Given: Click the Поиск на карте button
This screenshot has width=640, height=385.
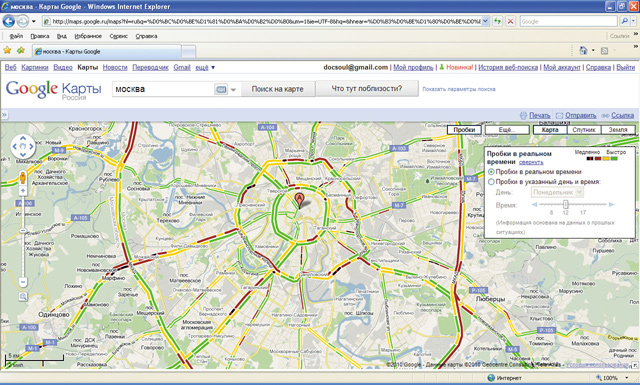Looking at the screenshot, I should (x=278, y=89).
